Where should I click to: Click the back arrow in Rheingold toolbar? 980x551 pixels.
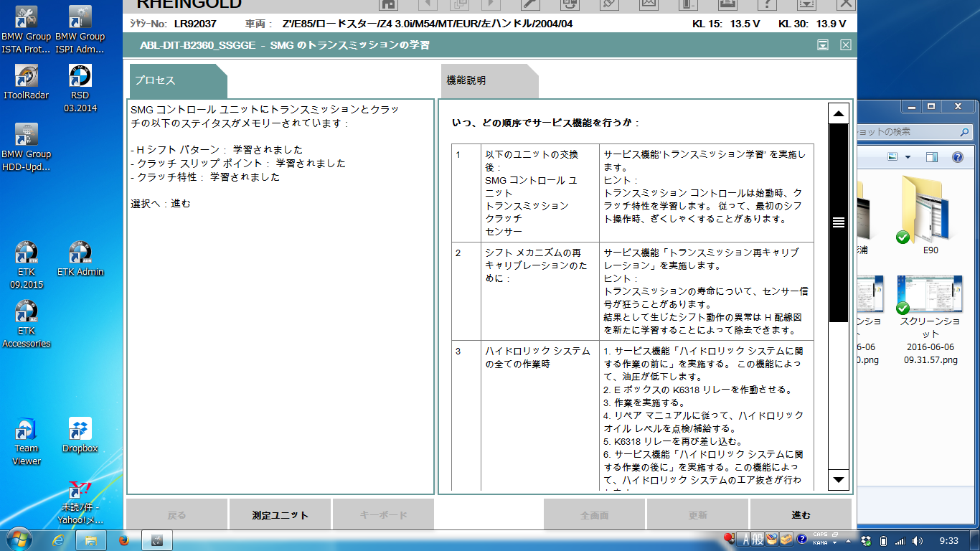(427, 5)
